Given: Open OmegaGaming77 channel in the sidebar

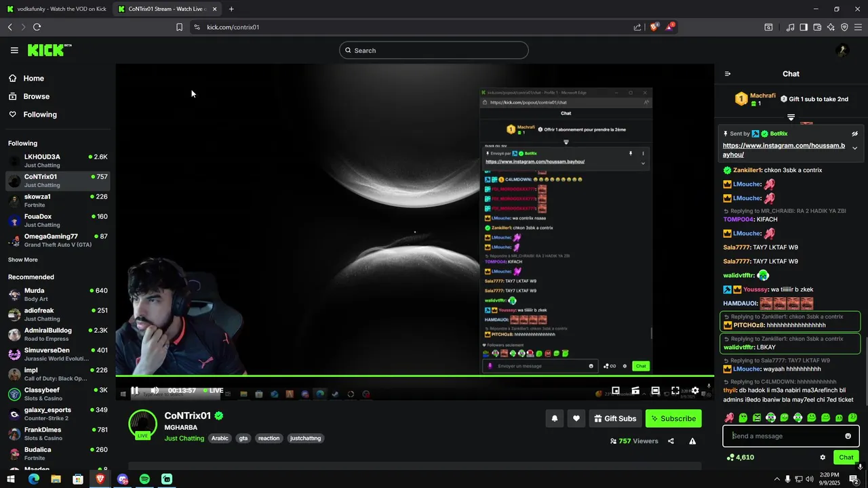Looking at the screenshot, I should (x=58, y=240).
